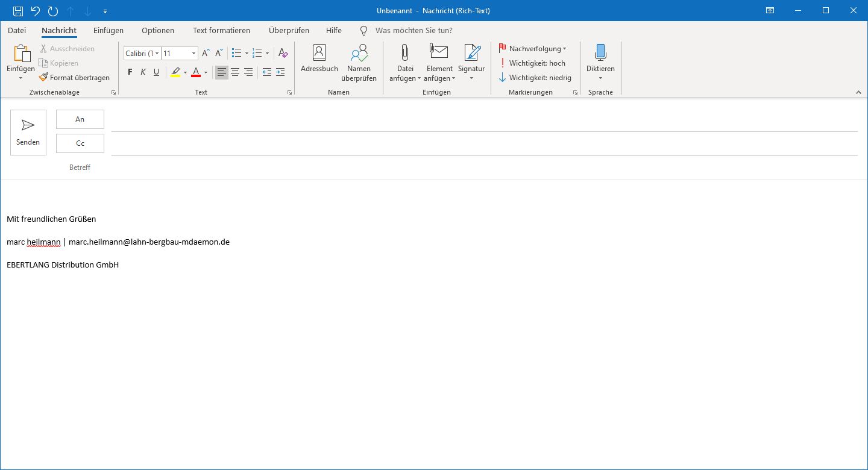868x470 pixels.
Task: Toggle italic formatting (K)
Action: (x=143, y=72)
